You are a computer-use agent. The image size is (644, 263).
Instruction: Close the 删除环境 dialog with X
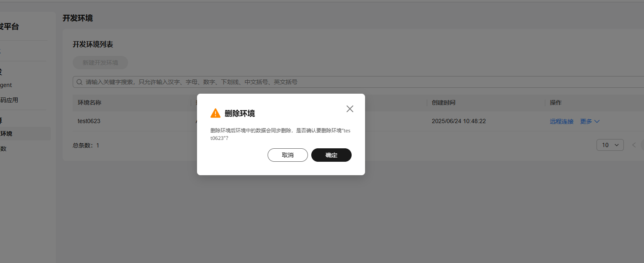coord(350,109)
